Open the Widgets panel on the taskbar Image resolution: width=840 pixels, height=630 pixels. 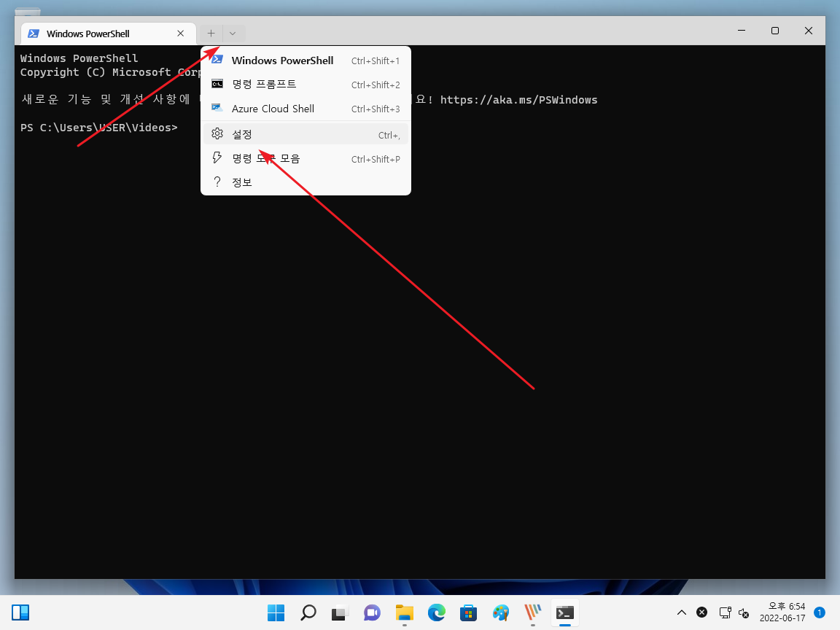tap(20, 612)
